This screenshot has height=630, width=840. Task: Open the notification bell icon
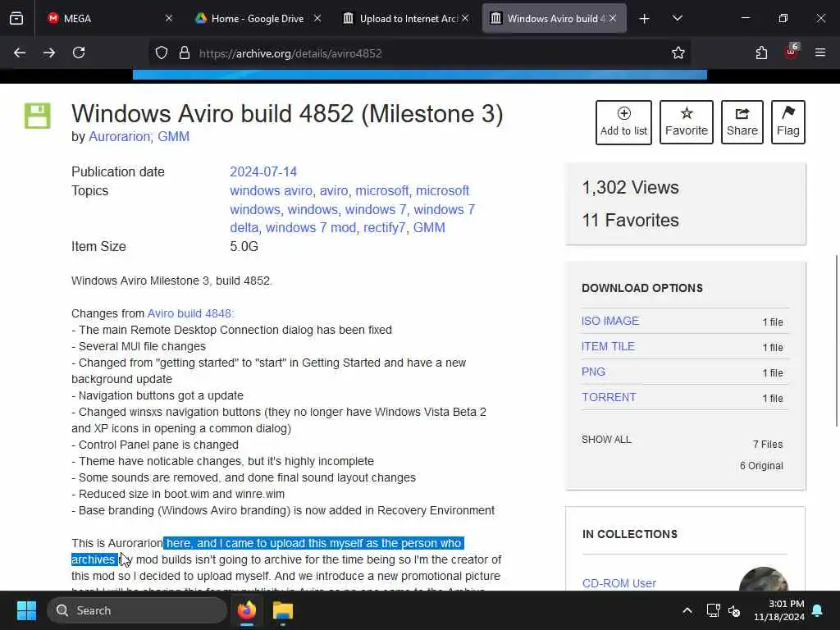tap(818, 610)
